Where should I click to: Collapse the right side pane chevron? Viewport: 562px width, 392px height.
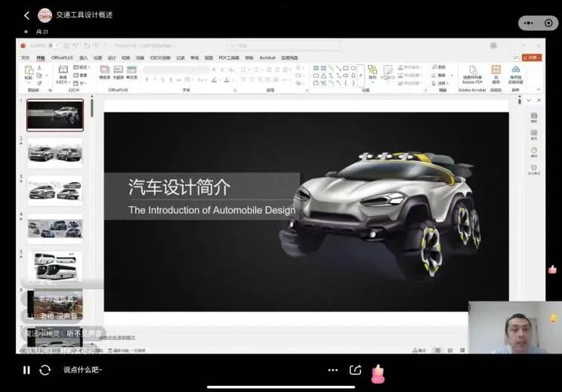(529, 100)
